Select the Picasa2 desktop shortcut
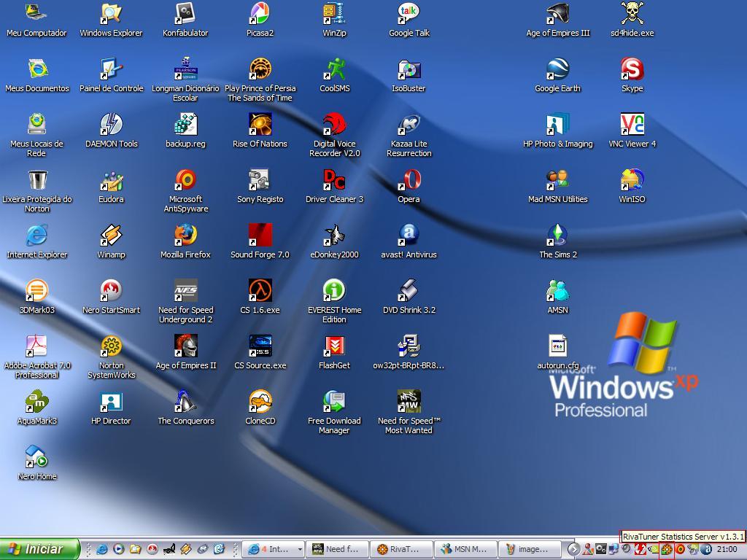The height and width of the screenshot is (560, 747). [x=260, y=13]
